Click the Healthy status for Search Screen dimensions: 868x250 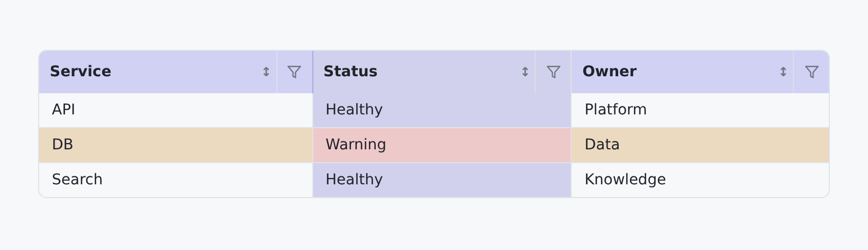tap(442, 180)
